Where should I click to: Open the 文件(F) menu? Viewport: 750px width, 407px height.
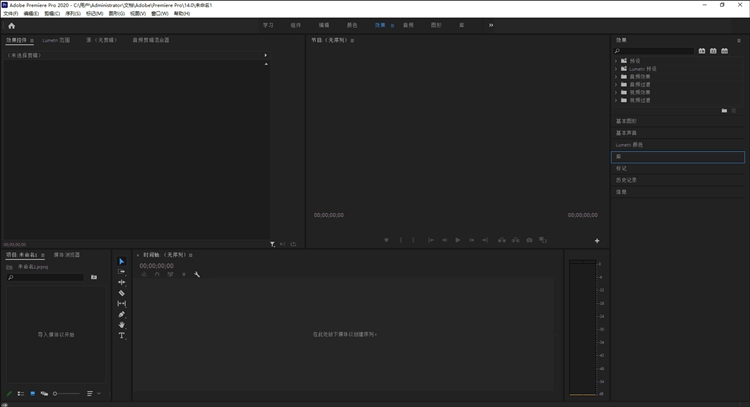coord(11,14)
